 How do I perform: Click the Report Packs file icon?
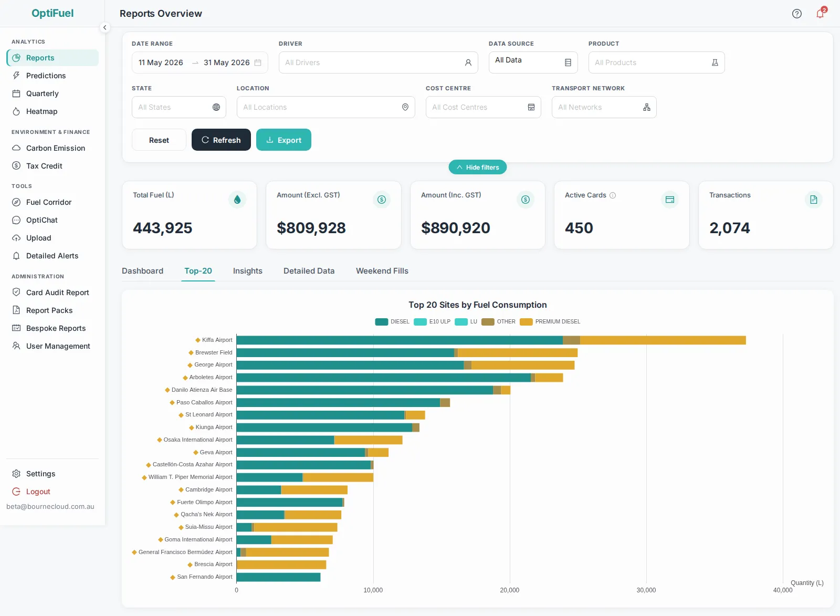tap(16, 310)
